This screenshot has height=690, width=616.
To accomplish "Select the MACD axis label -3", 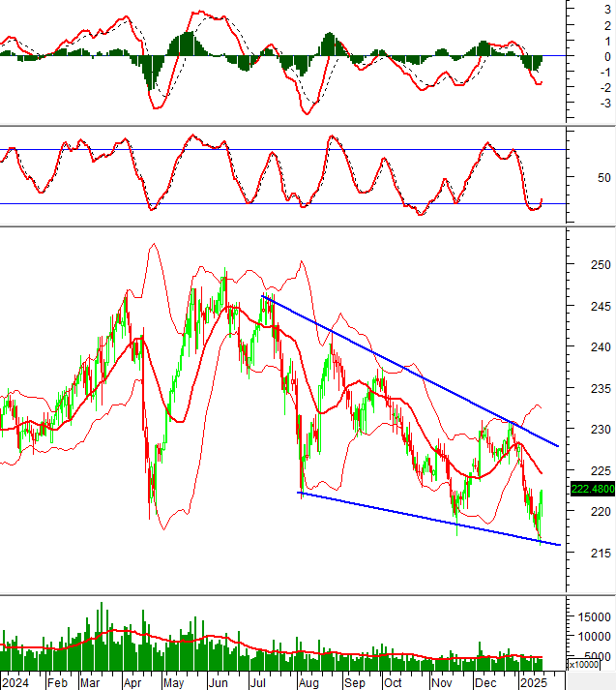I will coord(605,104).
